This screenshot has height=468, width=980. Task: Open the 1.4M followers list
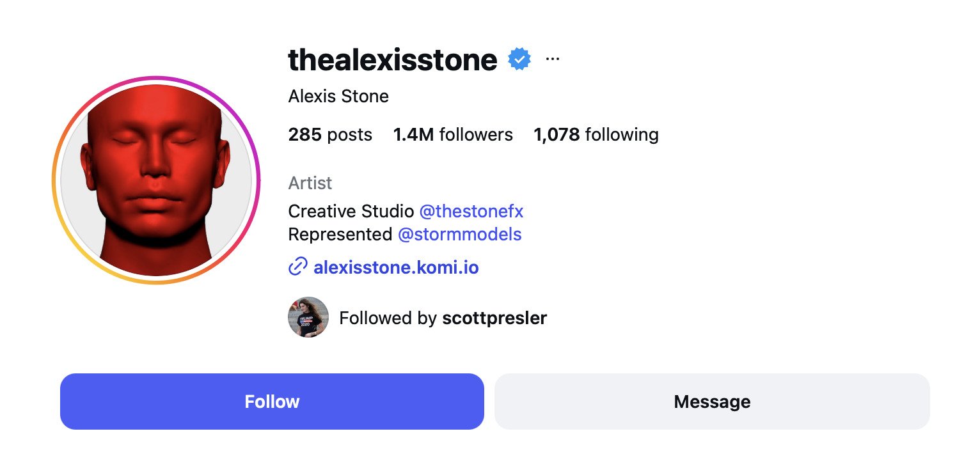(x=453, y=135)
